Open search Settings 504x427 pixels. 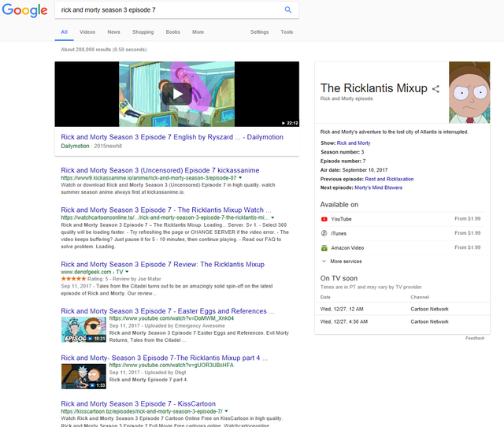259,32
